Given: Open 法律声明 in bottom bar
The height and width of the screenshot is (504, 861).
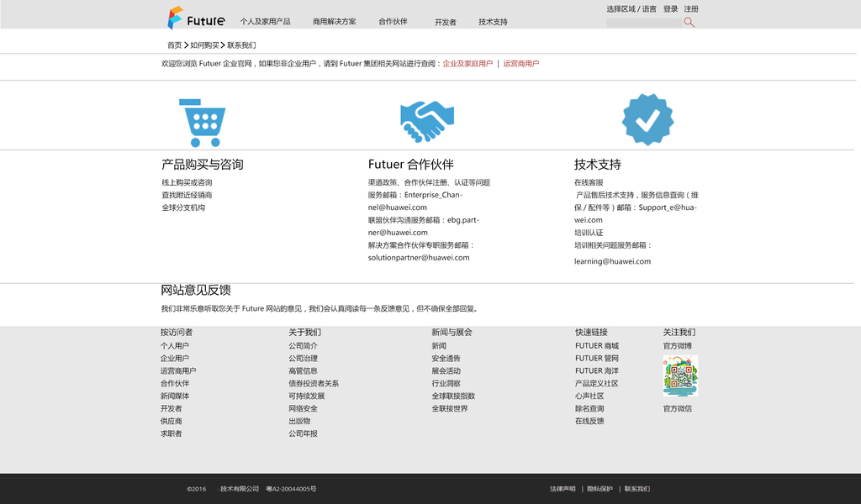Looking at the screenshot, I should (x=563, y=489).
